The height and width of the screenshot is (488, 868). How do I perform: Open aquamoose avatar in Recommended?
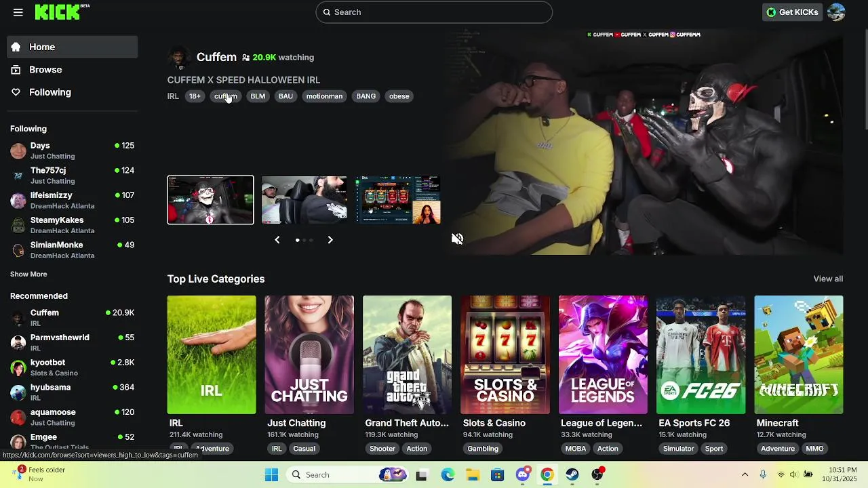18,417
